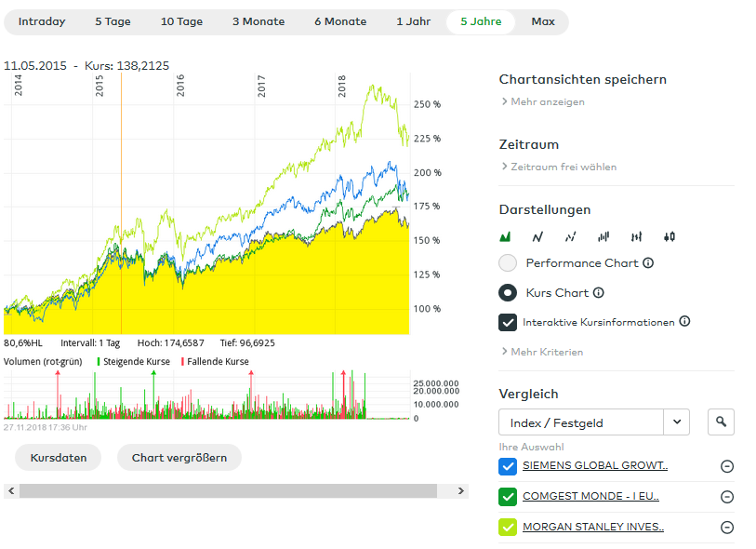
Task: Choose the candlestick chart style
Action: click(x=603, y=236)
